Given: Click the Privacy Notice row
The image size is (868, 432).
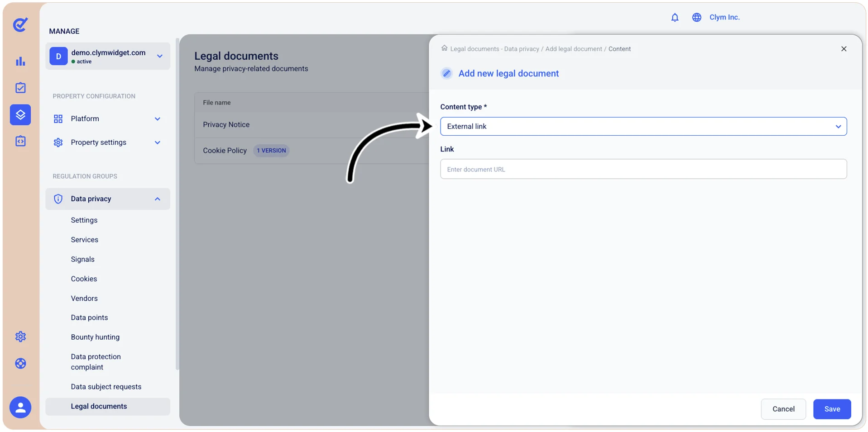Looking at the screenshot, I should tap(312, 125).
